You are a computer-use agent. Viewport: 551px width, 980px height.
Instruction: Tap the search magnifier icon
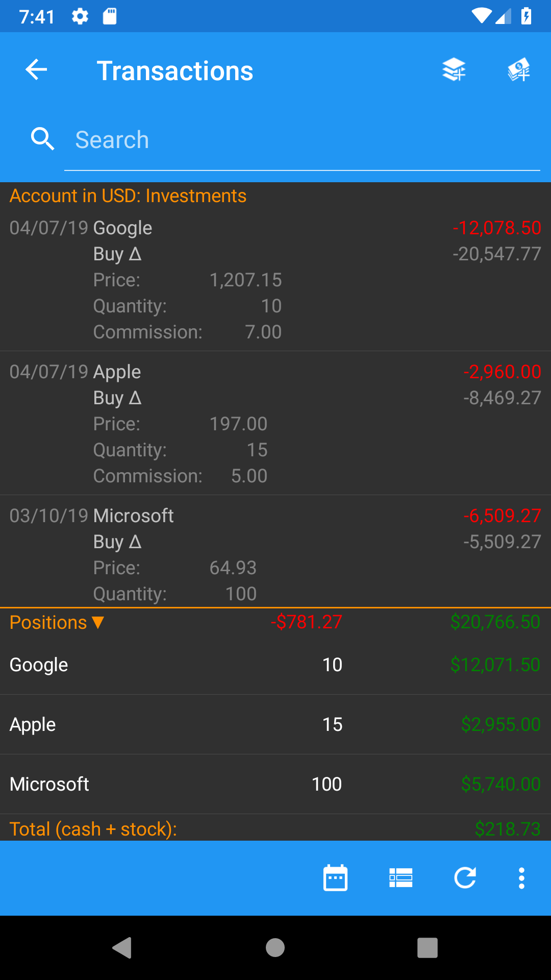point(42,139)
